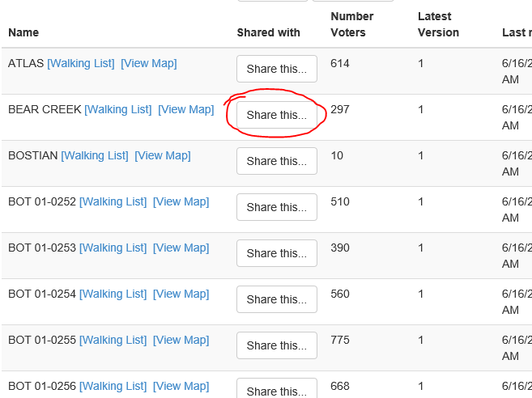View Map for BEAR CREEK
This screenshot has width=532, height=398.
pyautogui.click(x=185, y=109)
